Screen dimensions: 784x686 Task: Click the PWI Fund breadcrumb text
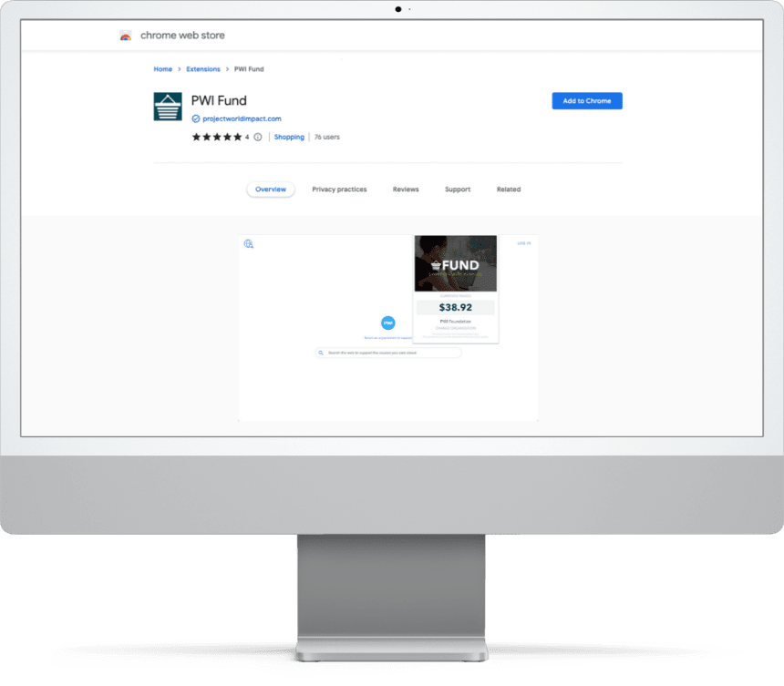pyautogui.click(x=249, y=69)
